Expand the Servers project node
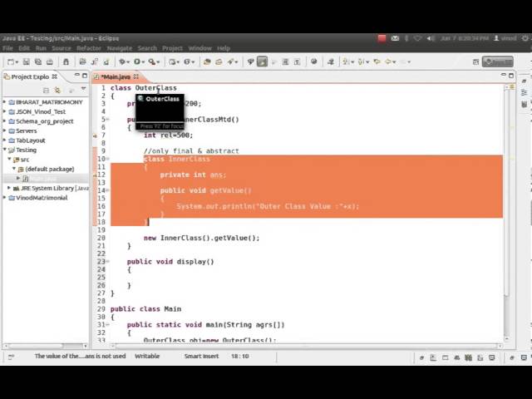 point(5,131)
